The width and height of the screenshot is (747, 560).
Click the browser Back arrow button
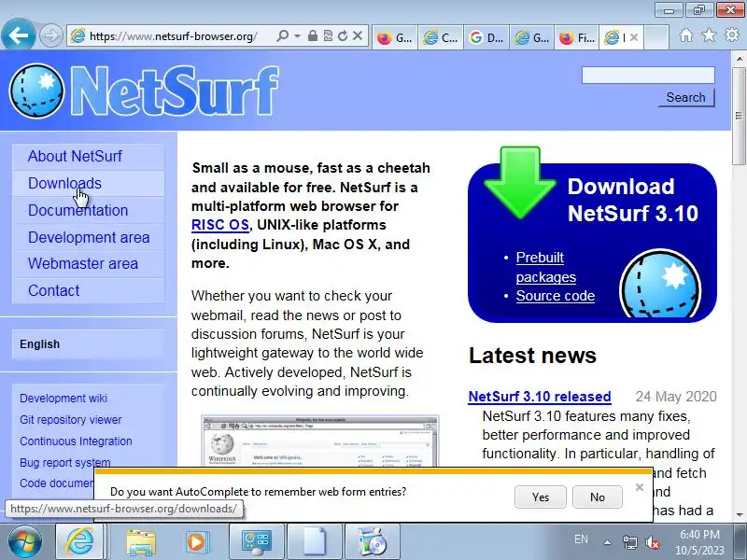pos(18,35)
